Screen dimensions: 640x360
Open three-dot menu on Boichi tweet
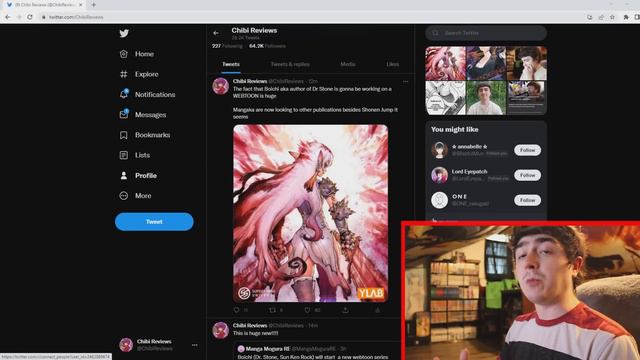click(405, 82)
